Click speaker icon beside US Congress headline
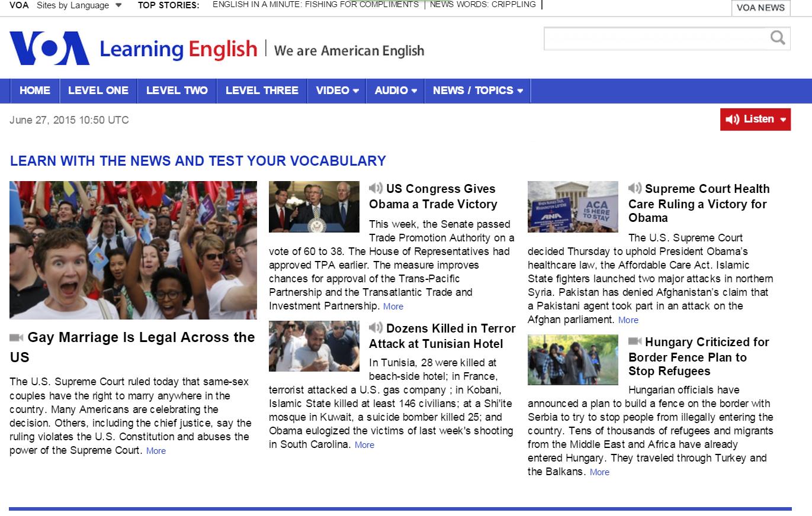Viewport: 812px width, 516px height. pos(375,188)
